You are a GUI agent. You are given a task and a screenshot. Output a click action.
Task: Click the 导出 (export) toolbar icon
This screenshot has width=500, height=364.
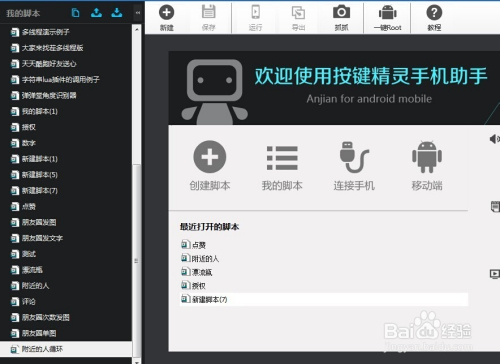pos(298,13)
